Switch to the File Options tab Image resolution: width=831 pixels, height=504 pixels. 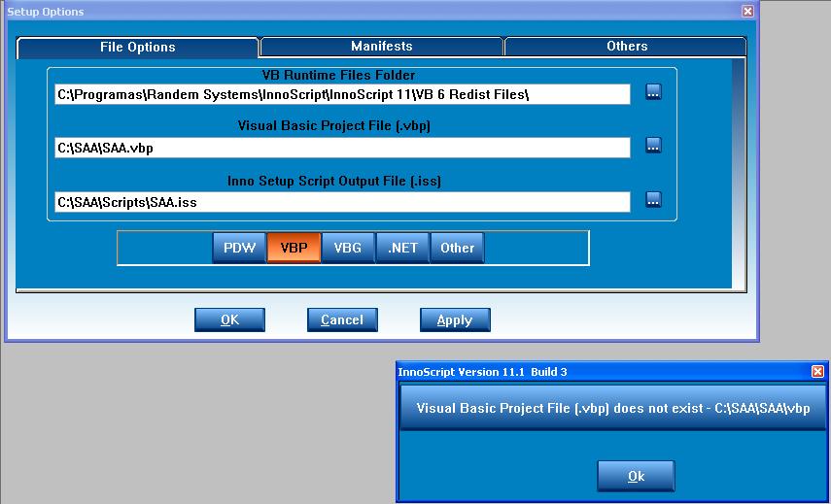[138, 48]
